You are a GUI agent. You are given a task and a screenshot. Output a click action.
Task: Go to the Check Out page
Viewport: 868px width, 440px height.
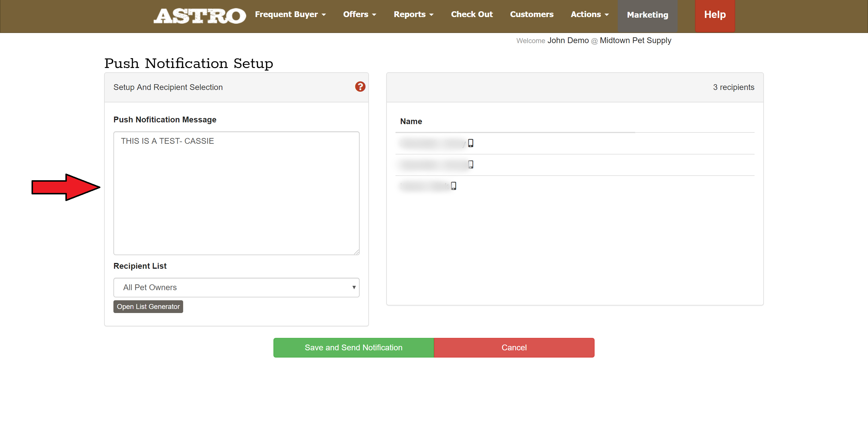(471, 14)
